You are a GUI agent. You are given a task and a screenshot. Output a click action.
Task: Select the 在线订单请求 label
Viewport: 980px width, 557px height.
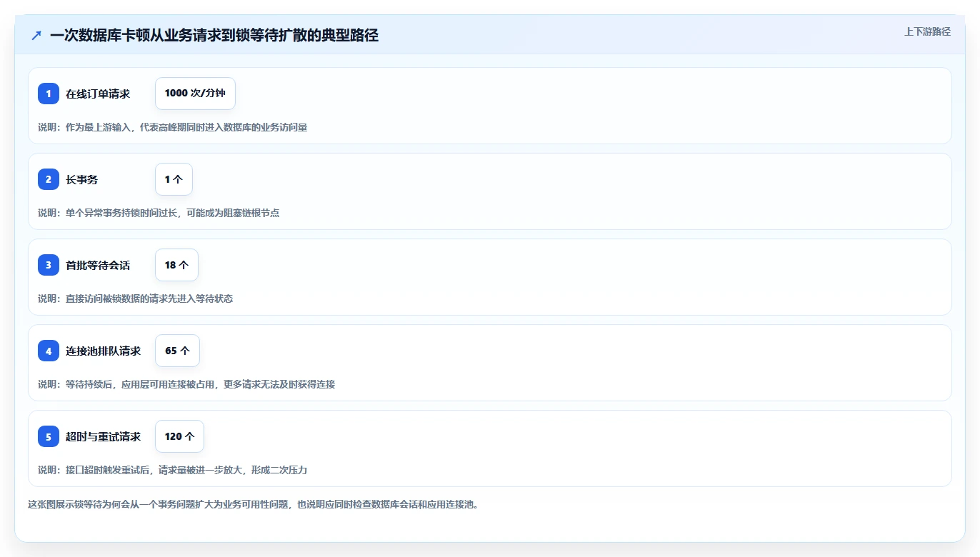(x=98, y=94)
